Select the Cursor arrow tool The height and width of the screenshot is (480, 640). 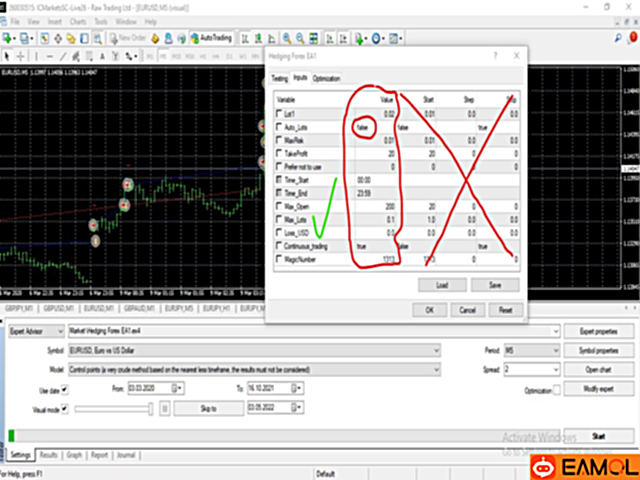coord(7,56)
